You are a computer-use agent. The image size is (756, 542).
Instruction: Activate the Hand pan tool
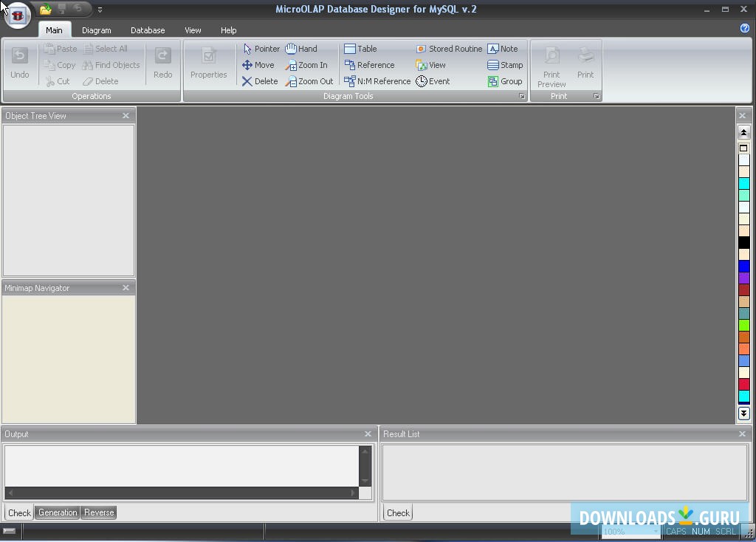coord(301,49)
